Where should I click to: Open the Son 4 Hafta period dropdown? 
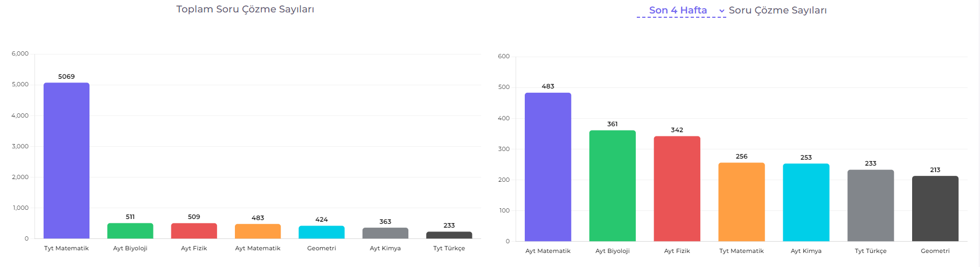click(x=678, y=10)
